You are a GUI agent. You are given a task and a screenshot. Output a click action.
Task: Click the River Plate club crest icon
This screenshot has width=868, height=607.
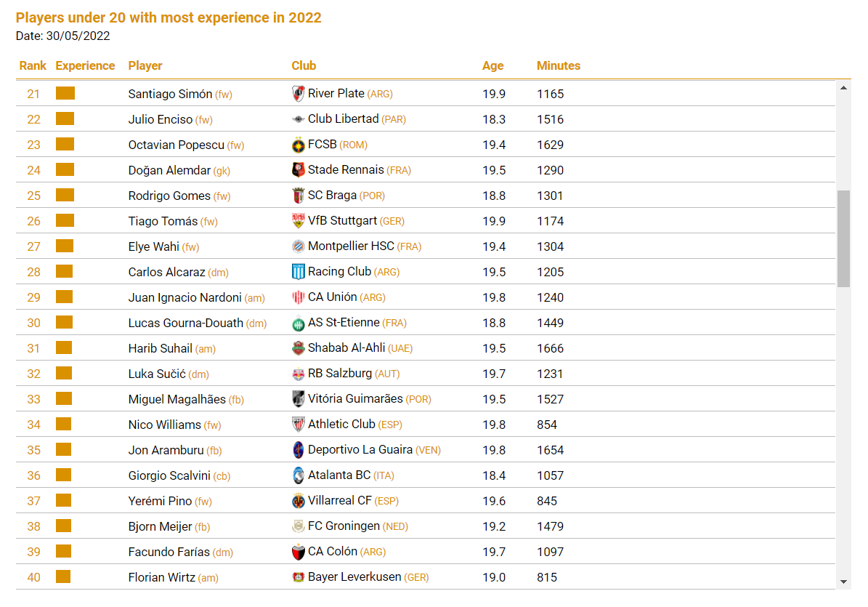[298, 94]
